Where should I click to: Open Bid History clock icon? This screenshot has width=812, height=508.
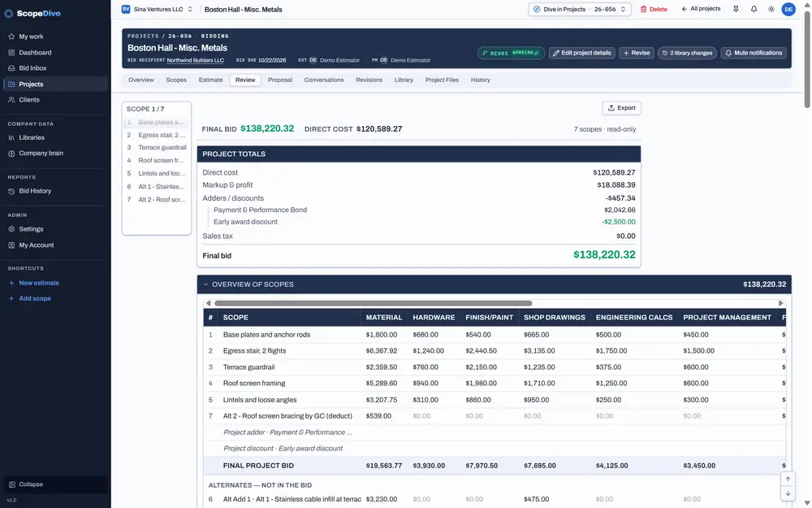(x=11, y=191)
